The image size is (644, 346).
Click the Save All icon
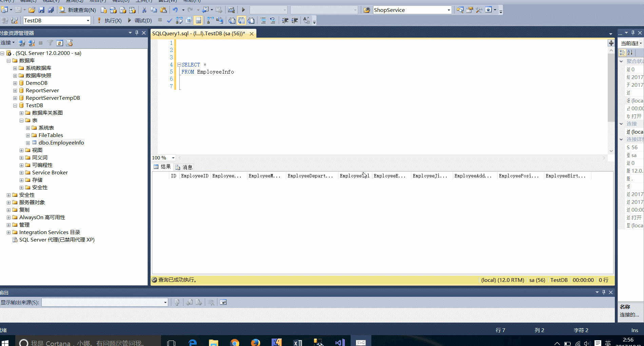point(51,10)
